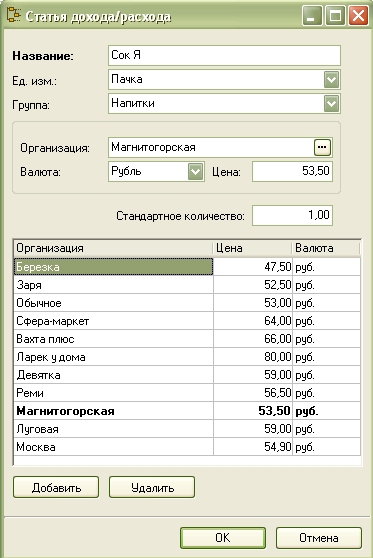Click the ellipsis button next to Организация
Screen dimensions: 373x558
pos(322,147)
